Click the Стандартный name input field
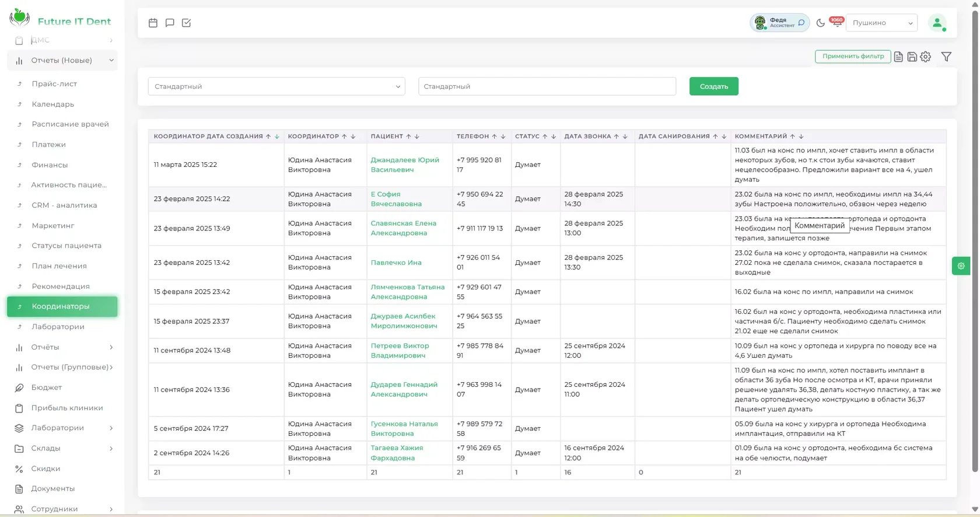The image size is (980, 517). (547, 86)
